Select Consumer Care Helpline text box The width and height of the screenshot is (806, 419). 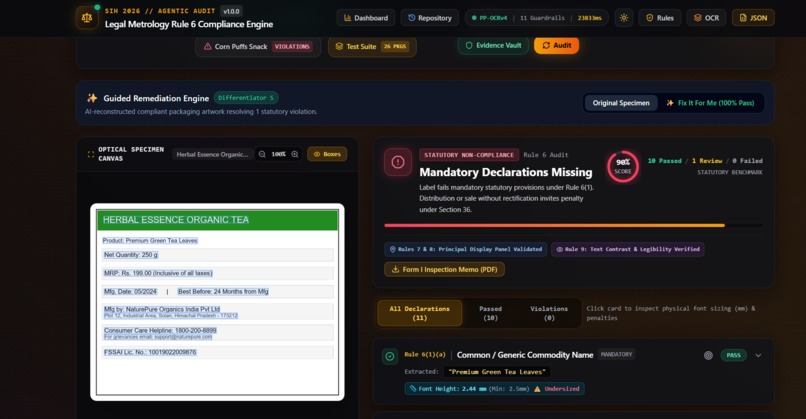point(160,330)
